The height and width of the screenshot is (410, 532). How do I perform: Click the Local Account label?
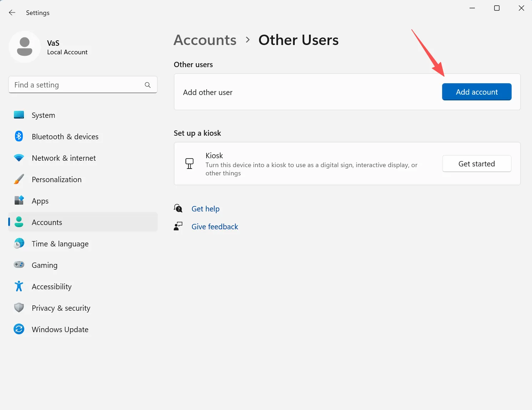pyautogui.click(x=67, y=52)
